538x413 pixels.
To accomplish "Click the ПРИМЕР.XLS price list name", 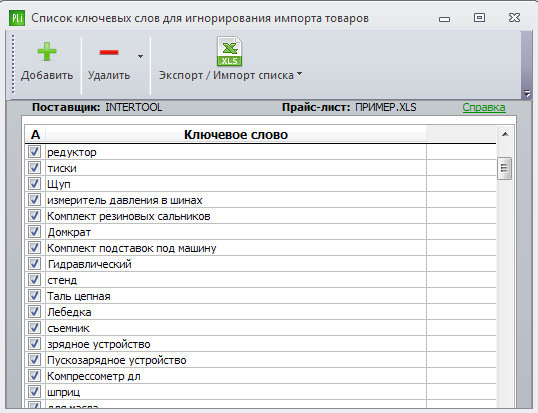I will tap(386, 107).
